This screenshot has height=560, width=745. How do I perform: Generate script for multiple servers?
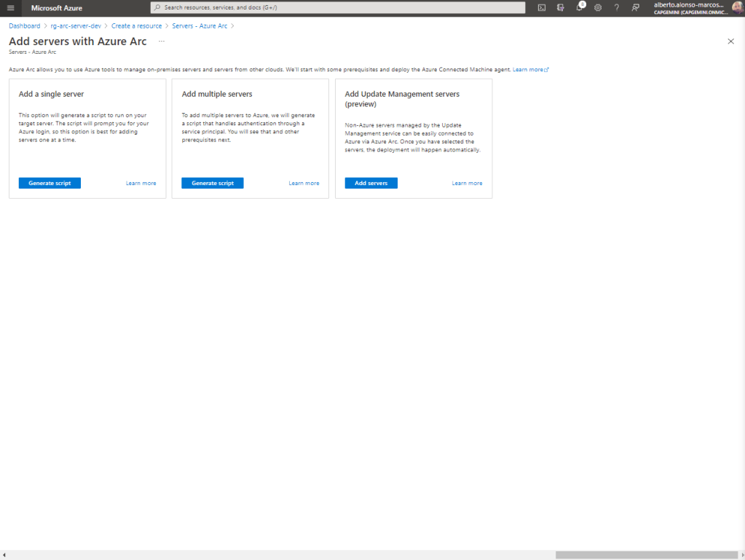213,183
